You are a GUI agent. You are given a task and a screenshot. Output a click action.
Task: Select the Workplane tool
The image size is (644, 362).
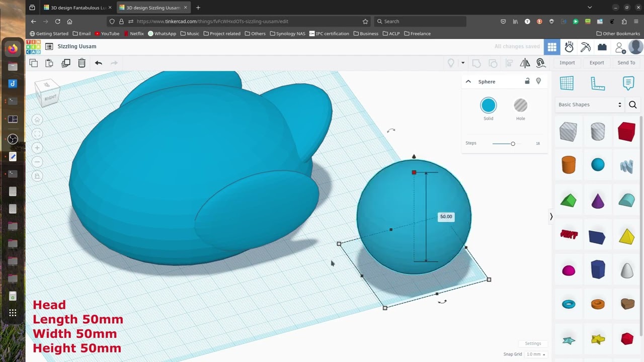tap(567, 83)
